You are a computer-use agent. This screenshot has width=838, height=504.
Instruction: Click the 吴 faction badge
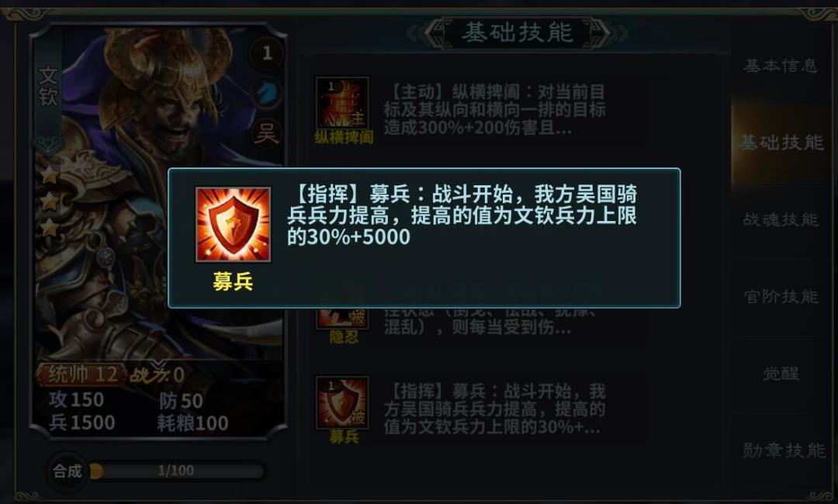tap(266, 133)
